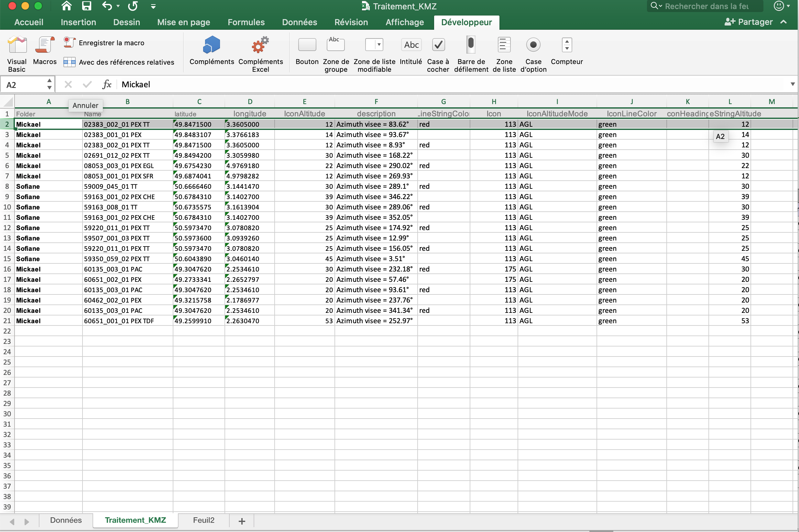Select Sofiane cell in row 8
Image resolution: width=799 pixels, height=532 pixels.
coord(48,186)
